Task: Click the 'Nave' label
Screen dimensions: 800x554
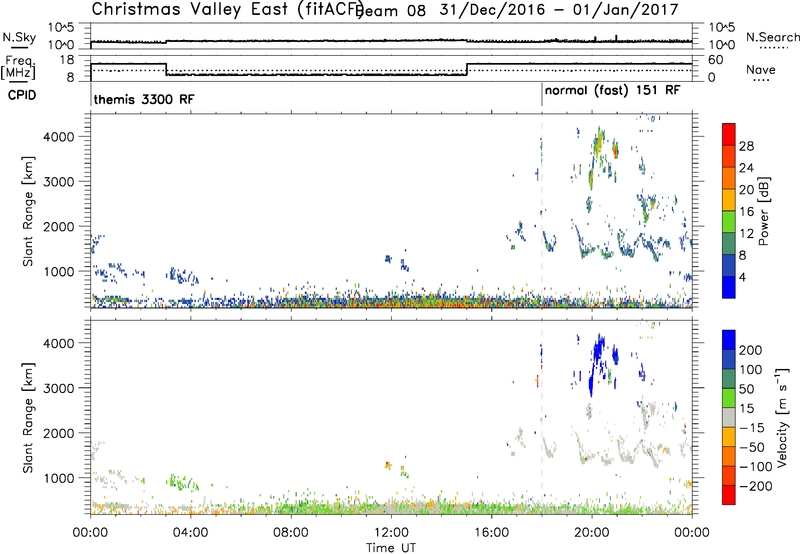Action: click(x=761, y=69)
